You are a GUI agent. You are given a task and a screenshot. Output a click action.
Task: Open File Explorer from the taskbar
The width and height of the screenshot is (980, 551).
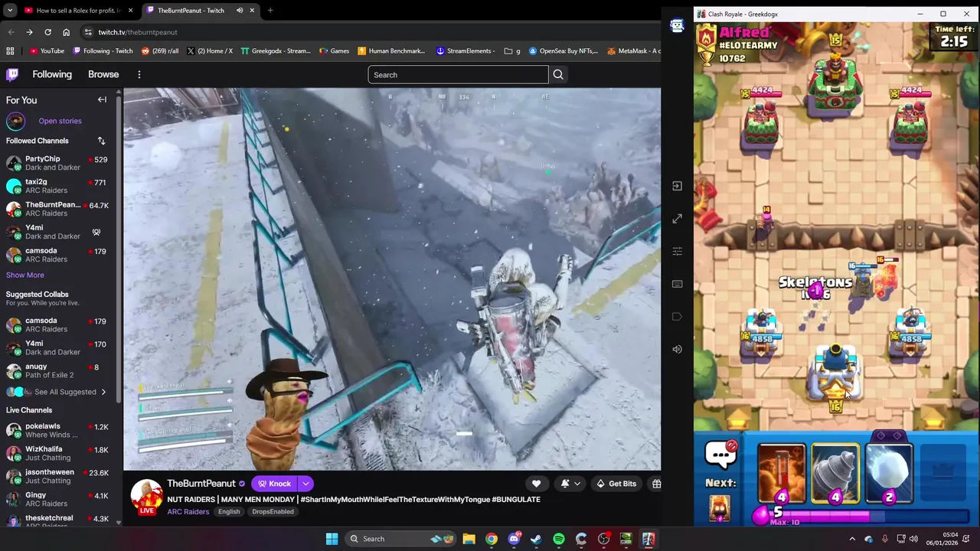pyautogui.click(x=469, y=539)
